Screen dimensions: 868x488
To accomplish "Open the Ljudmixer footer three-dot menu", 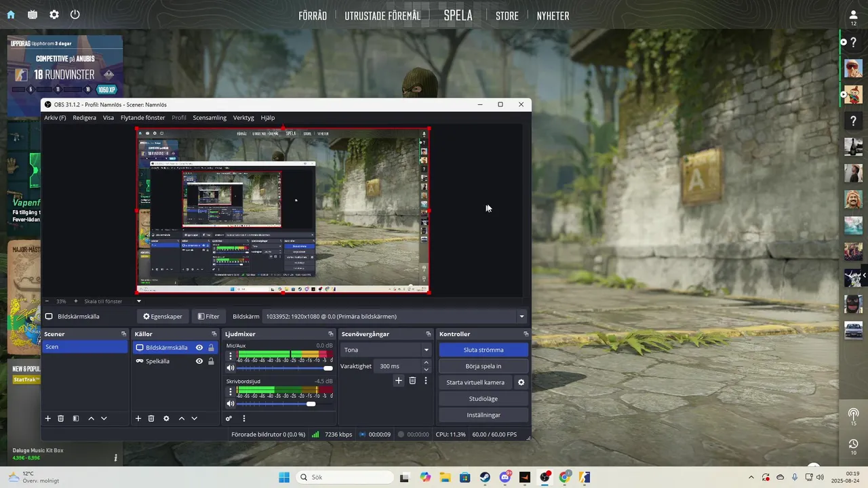I will coord(244,419).
